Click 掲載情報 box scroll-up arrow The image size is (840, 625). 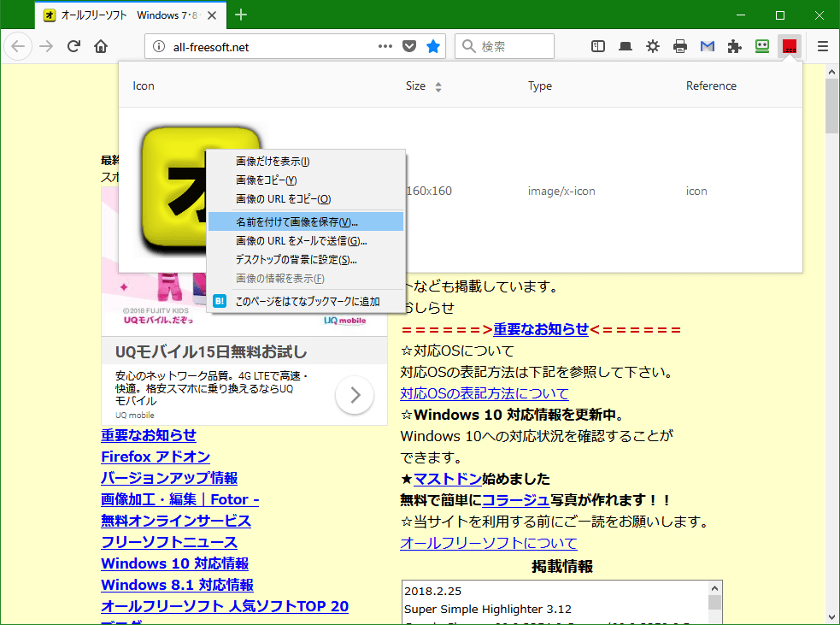tap(714, 588)
